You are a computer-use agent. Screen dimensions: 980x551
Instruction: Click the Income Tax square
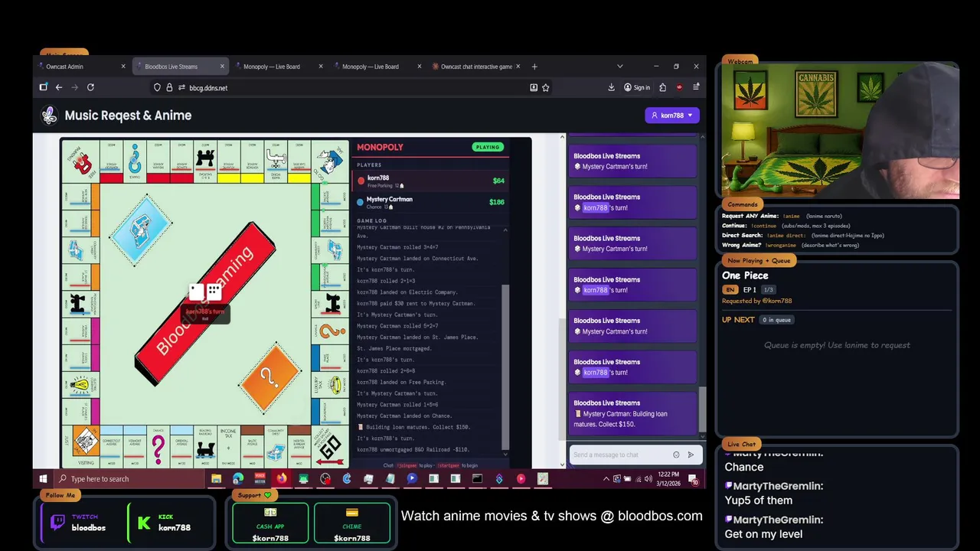pos(228,446)
